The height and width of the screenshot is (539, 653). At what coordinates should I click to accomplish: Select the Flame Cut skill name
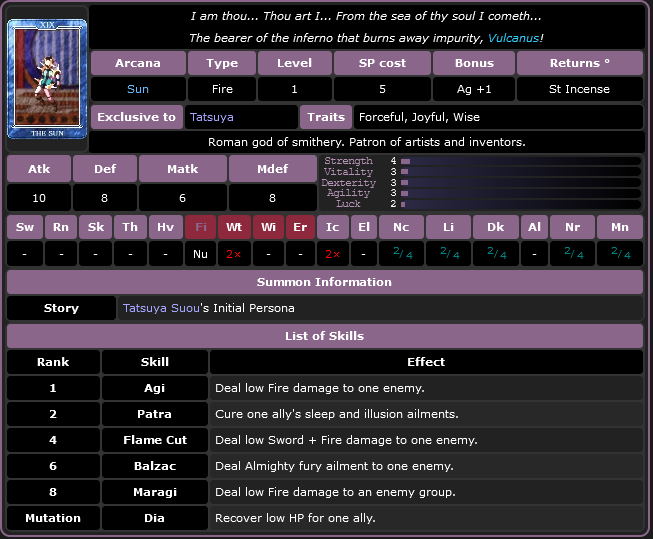[x=155, y=440]
